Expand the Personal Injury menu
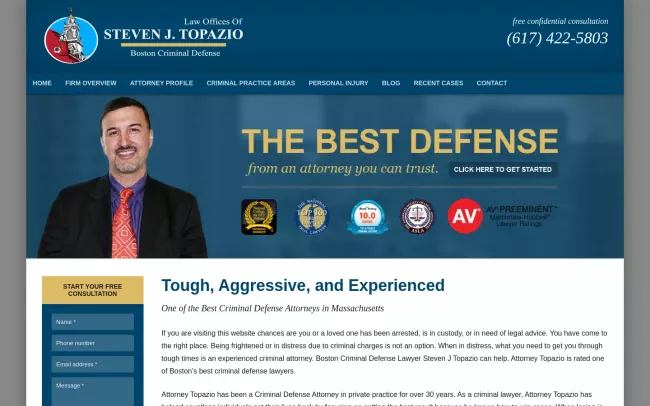Viewport: 650px width, 406px height. pyautogui.click(x=338, y=83)
